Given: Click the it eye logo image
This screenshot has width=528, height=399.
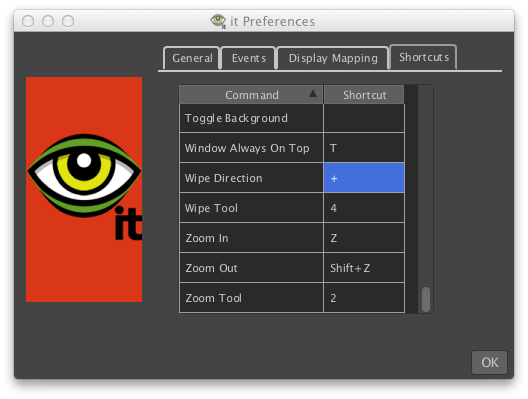Looking at the screenshot, I should (x=84, y=189).
